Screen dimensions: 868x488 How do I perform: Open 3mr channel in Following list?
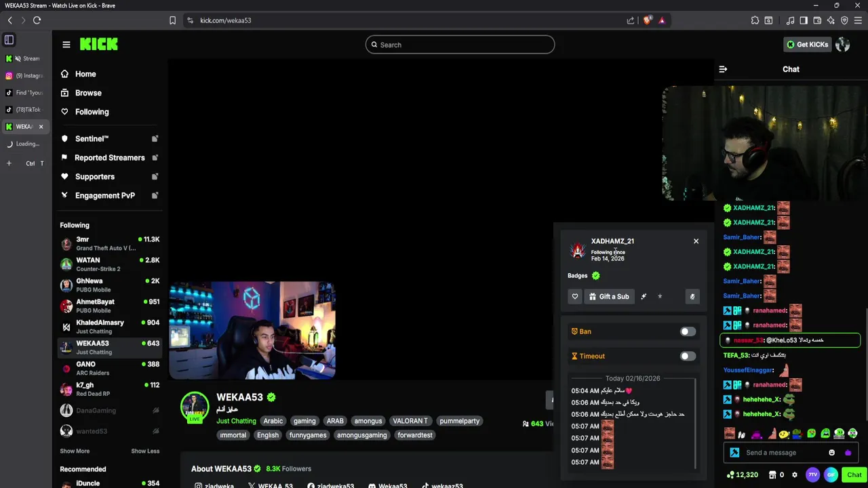[110, 243]
